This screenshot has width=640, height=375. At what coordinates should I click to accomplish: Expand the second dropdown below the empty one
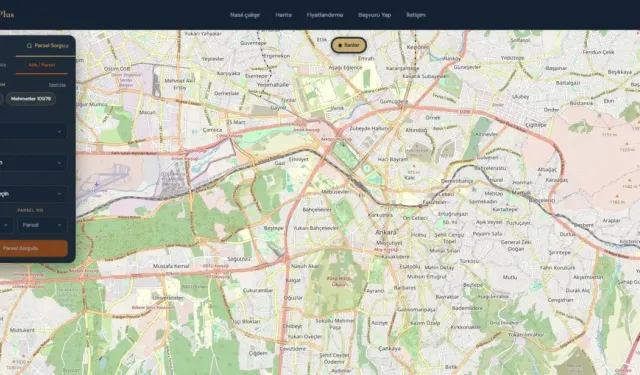click(x=33, y=162)
